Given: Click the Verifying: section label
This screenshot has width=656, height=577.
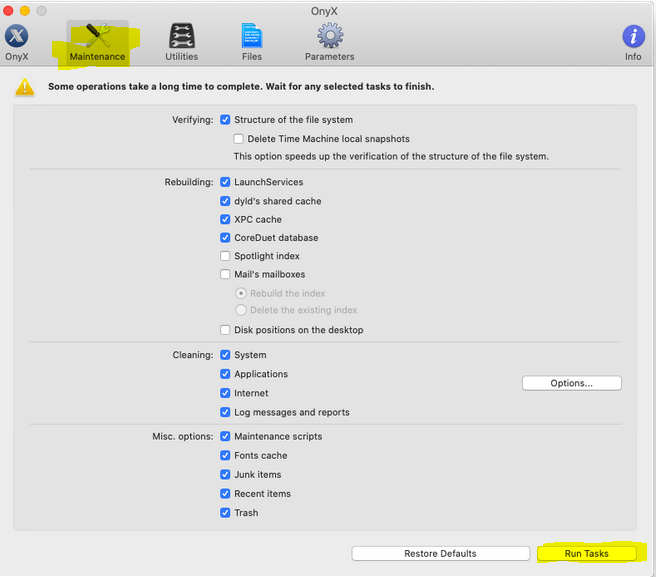Looking at the screenshot, I should click(x=192, y=120).
